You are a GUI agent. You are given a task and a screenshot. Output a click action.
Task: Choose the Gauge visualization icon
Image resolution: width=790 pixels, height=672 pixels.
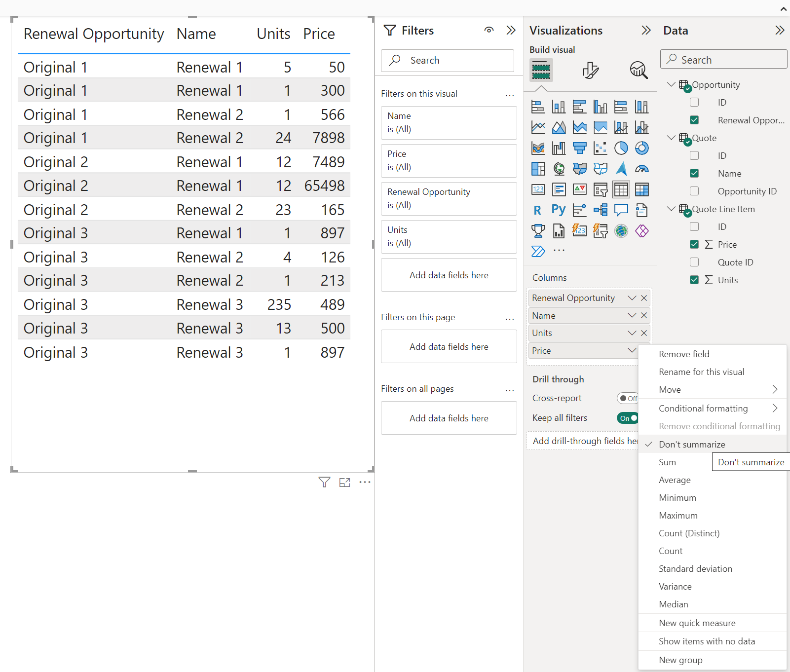point(642,169)
